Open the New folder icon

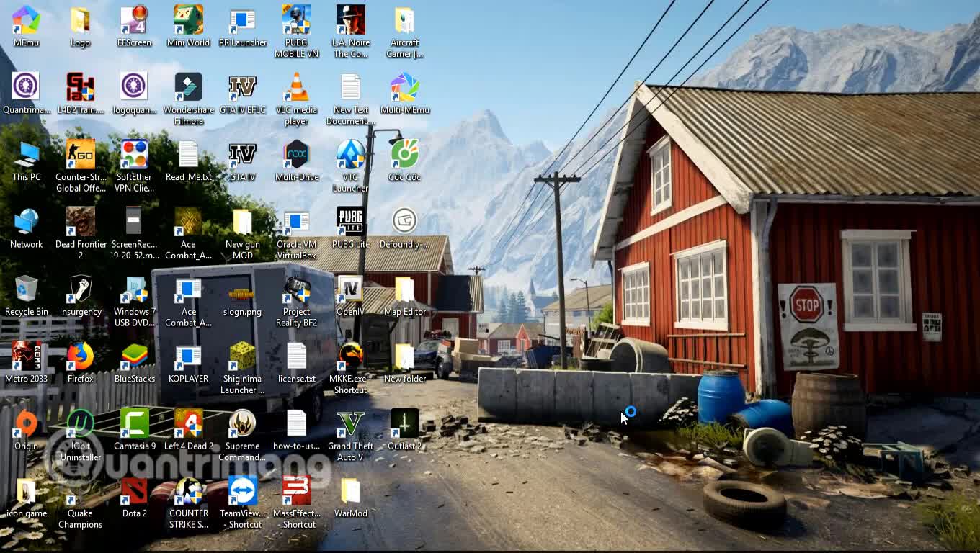tap(405, 362)
